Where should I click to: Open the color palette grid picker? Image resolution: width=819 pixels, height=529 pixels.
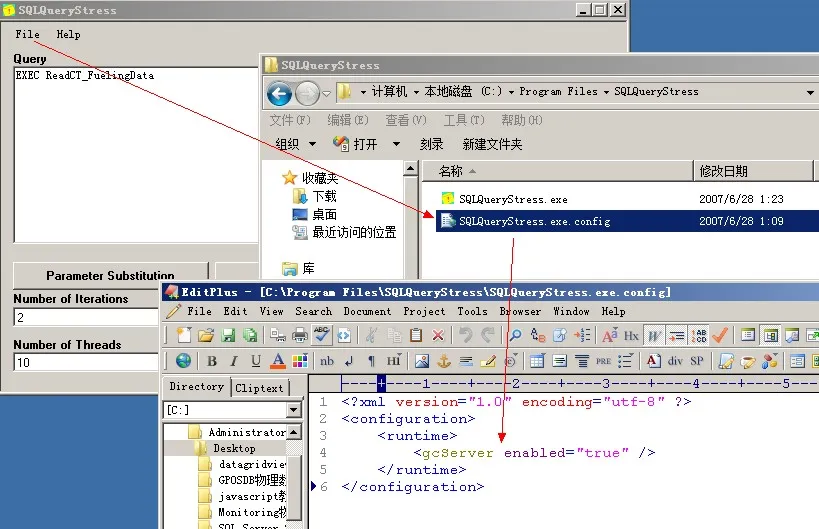299,360
